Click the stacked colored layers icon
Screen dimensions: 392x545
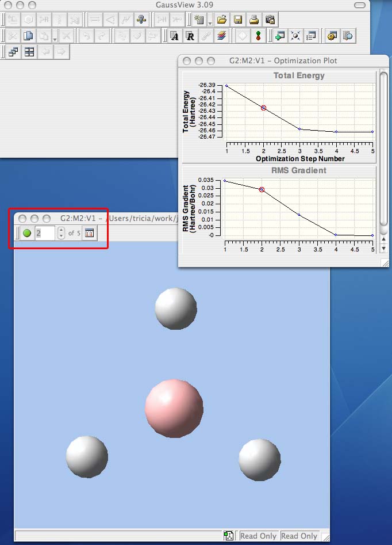click(221, 36)
